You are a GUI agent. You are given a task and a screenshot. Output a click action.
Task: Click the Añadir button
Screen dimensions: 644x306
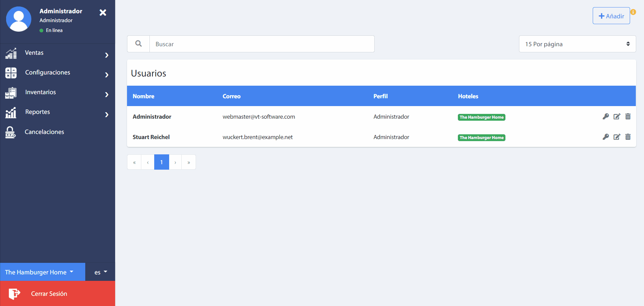[611, 16]
